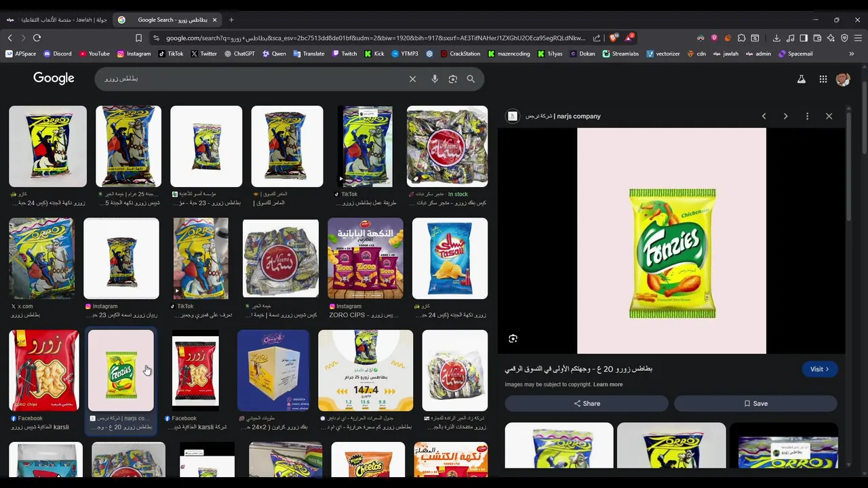
Task: Select the Fonzies thumbnail from narjs company
Action: point(121,371)
